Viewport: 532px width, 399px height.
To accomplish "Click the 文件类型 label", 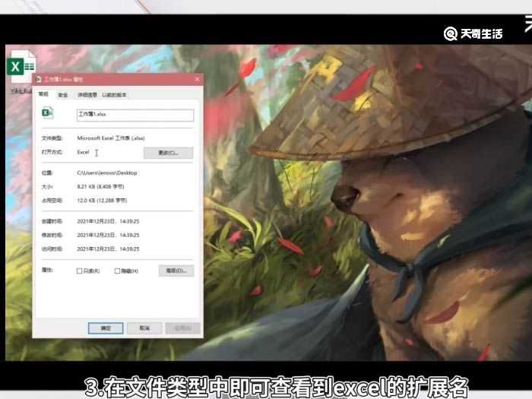I will 52,138.
